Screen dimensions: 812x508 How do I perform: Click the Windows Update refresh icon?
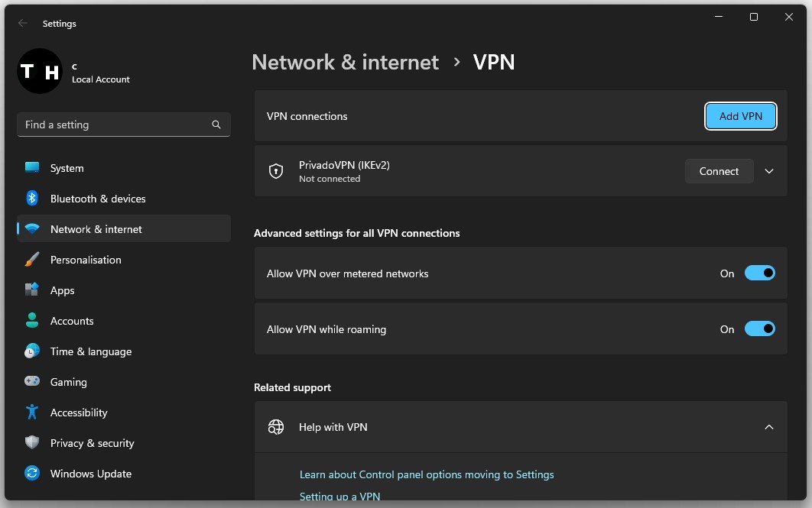point(31,473)
